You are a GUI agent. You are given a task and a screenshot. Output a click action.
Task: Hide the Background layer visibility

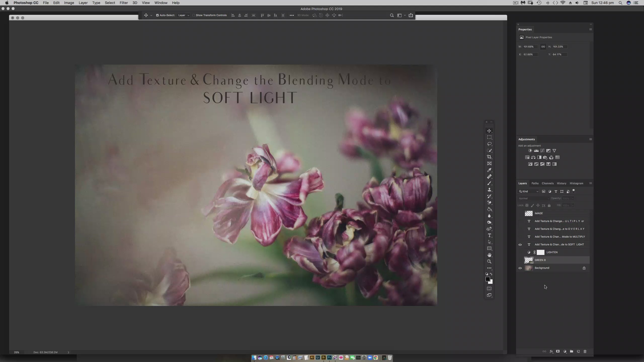pyautogui.click(x=520, y=268)
